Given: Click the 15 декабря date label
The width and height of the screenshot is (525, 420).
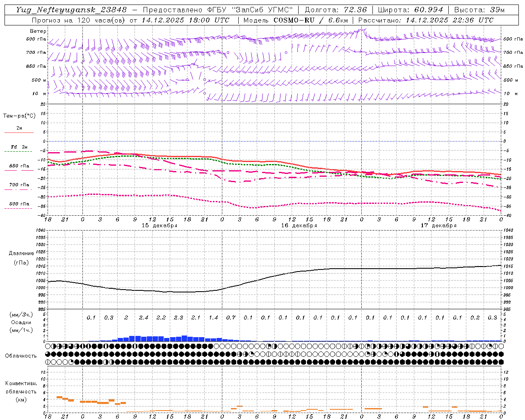Looking at the screenshot, I should tap(160, 226).
